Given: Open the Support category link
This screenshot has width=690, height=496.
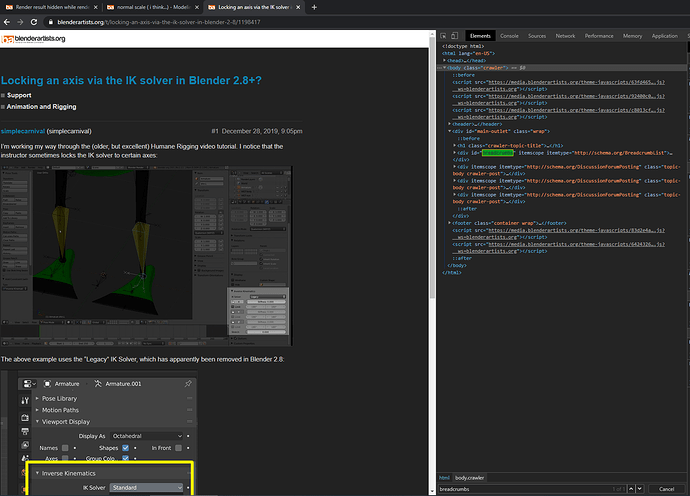Looking at the screenshot, I should [x=19, y=95].
